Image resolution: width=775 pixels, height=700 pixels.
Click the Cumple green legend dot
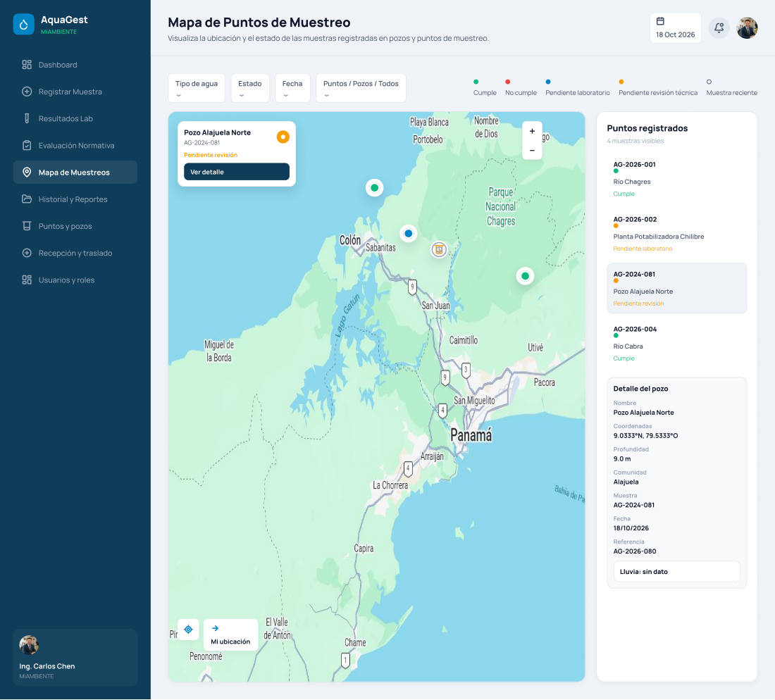click(476, 82)
